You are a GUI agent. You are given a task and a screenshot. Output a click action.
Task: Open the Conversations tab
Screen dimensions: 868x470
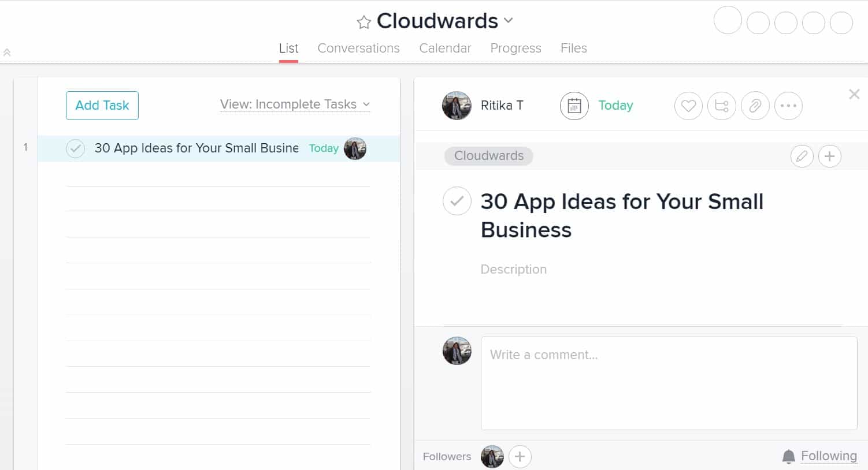tap(358, 49)
